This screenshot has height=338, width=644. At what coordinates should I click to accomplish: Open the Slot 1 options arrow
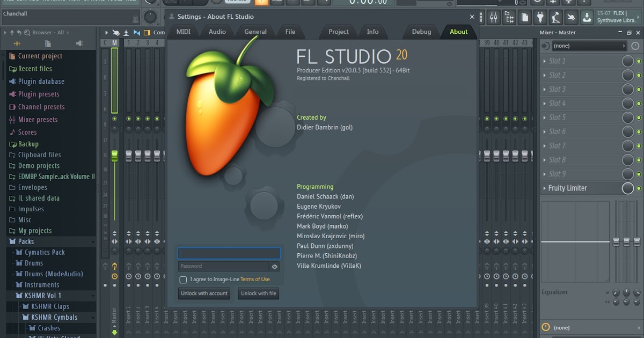click(x=545, y=61)
